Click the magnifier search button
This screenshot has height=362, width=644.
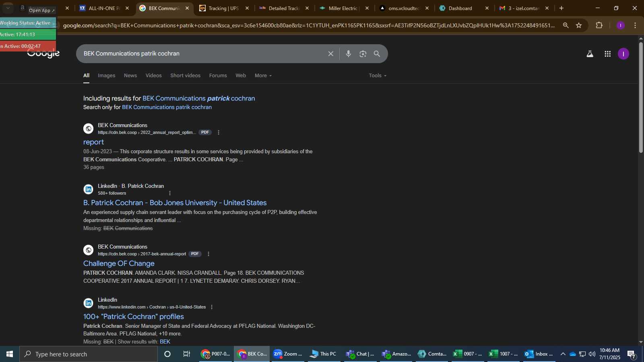[x=377, y=54]
